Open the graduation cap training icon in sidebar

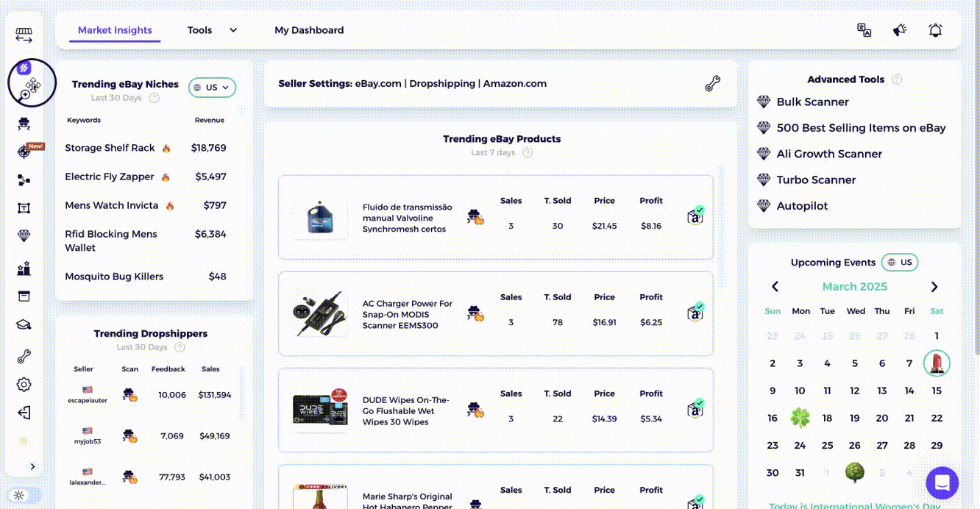(24, 324)
